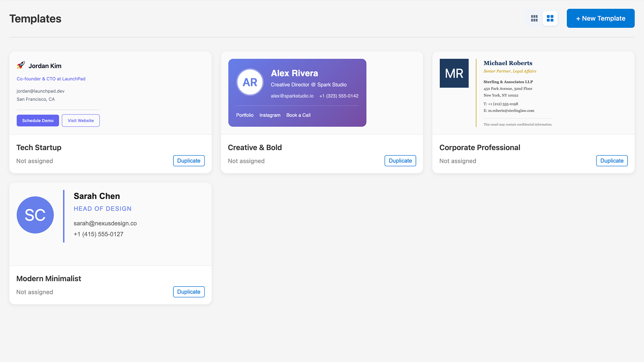
Task: Open the Instagram link in Alex's signature
Action: click(x=270, y=115)
